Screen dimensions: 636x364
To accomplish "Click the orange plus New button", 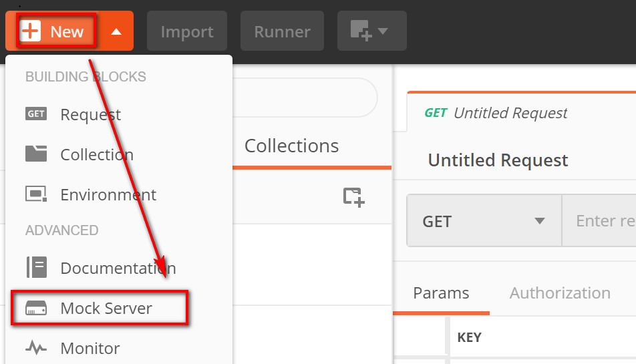I will click(53, 31).
